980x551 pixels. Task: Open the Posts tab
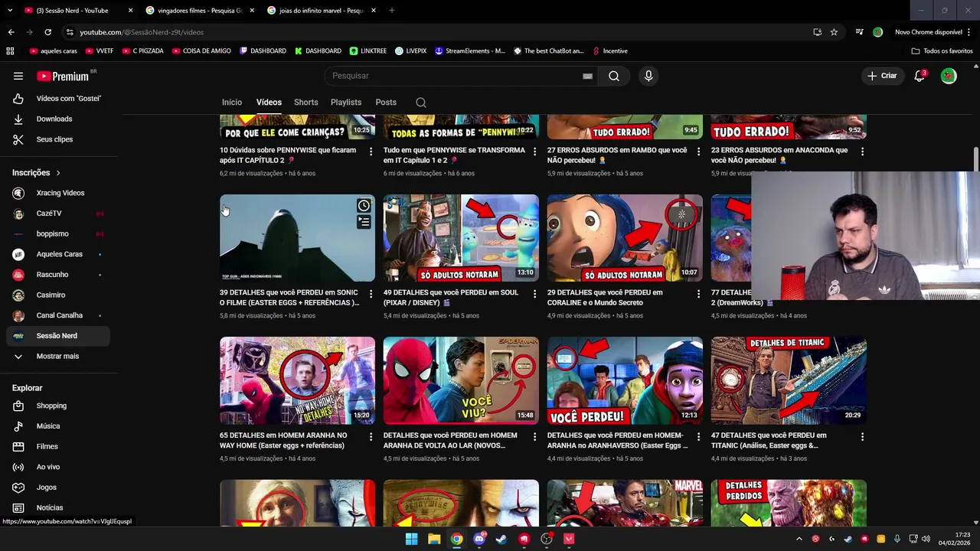[386, 103]
